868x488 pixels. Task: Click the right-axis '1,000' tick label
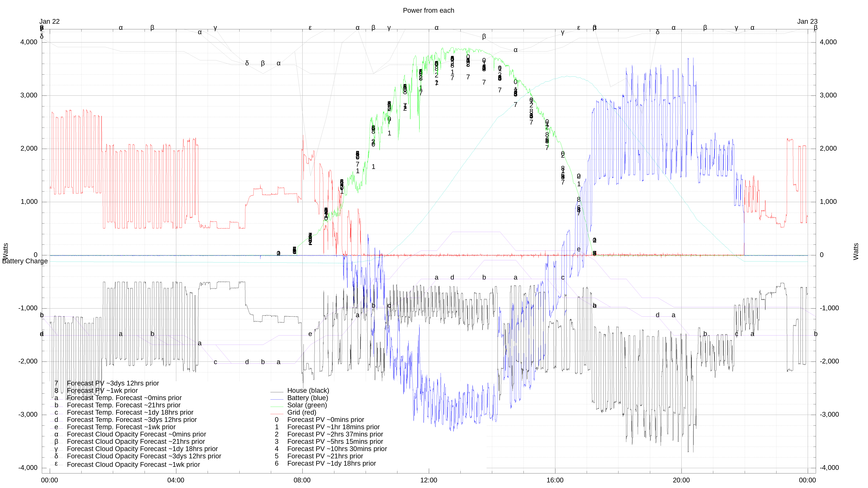[828, 202]
